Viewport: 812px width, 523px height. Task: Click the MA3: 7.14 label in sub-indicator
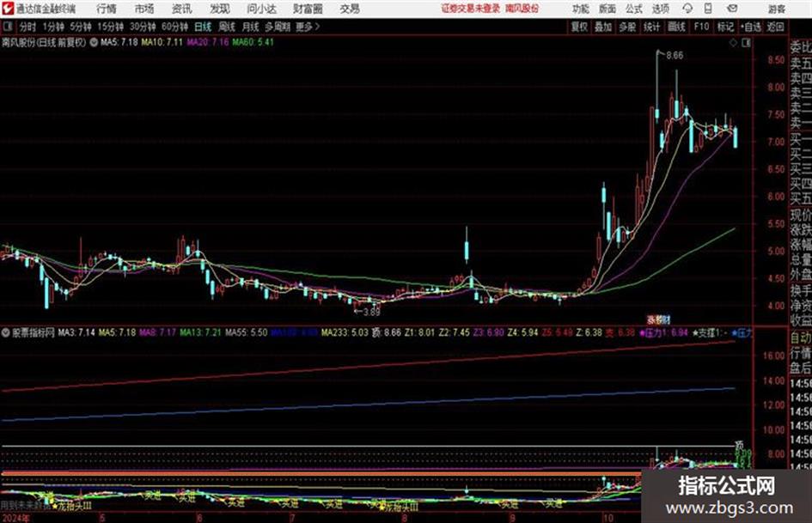pyautogui.click(x=76, y=332)
